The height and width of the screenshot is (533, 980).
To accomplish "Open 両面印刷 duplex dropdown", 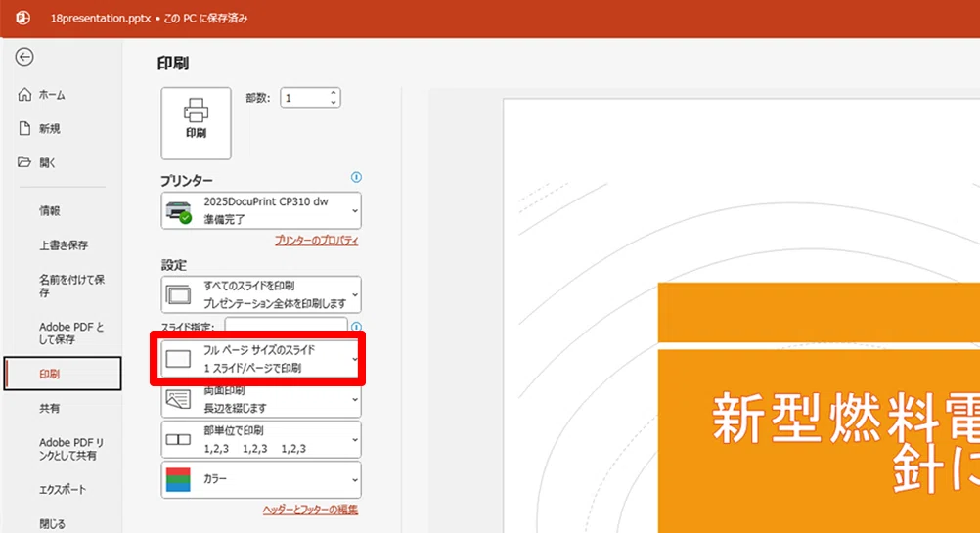I will click(261, 399).
